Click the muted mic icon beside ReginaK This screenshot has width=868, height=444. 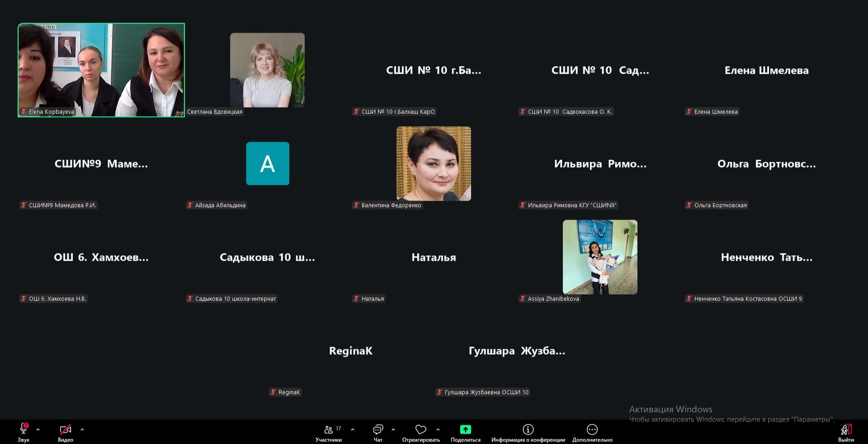[273, 392]
